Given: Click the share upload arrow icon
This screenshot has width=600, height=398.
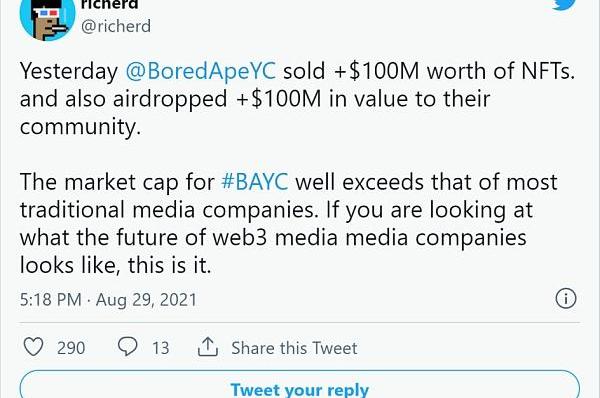Looking at the screenshot, I should (x=208, y=347).
